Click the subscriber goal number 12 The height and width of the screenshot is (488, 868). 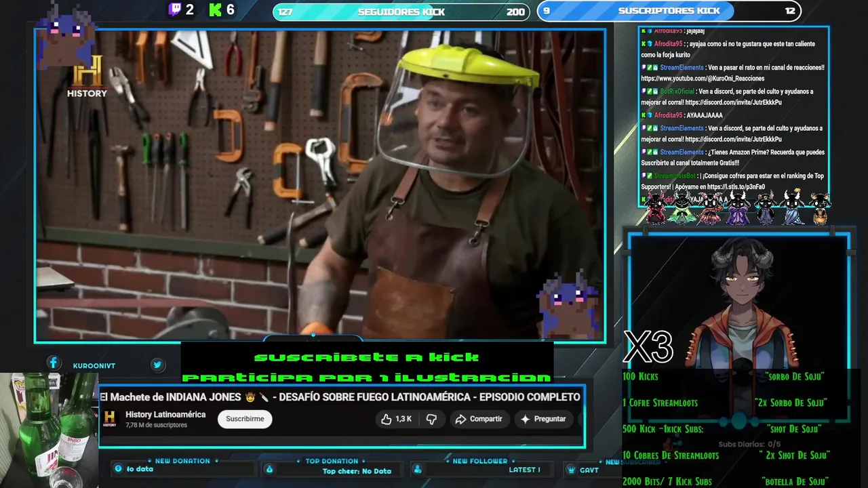click(790, 11)
